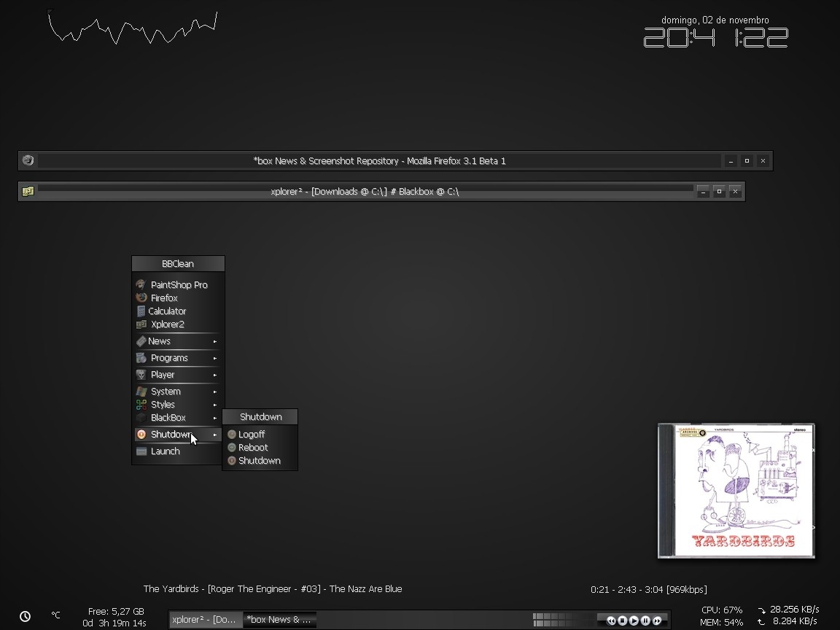840x630 pixels.
Task: Expand the Player submenu arrow
Action: click(215, 375)
